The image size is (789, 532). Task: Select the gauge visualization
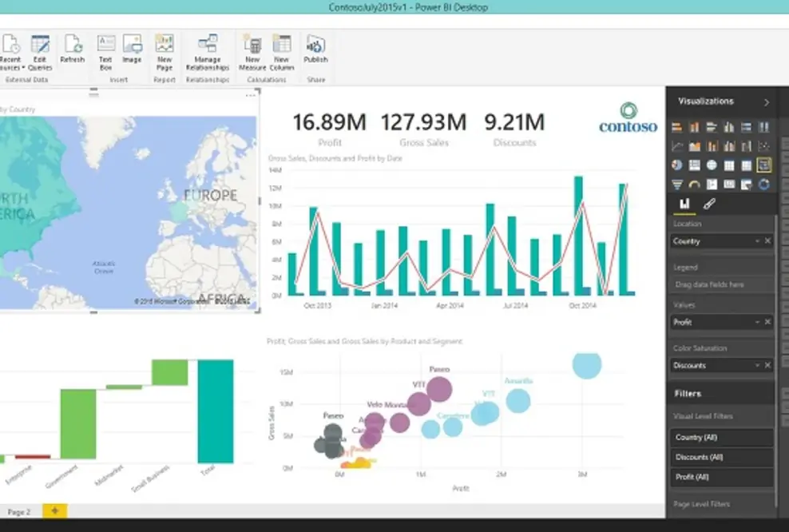point(695,185)
